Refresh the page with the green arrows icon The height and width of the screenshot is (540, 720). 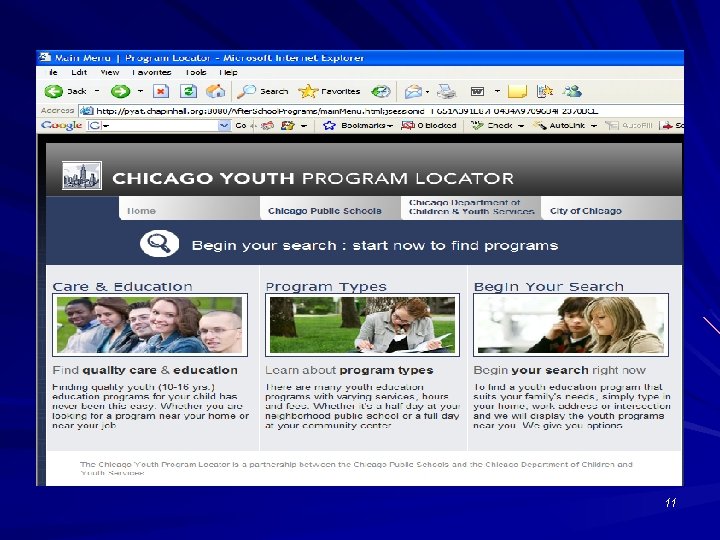coord(188,91)
